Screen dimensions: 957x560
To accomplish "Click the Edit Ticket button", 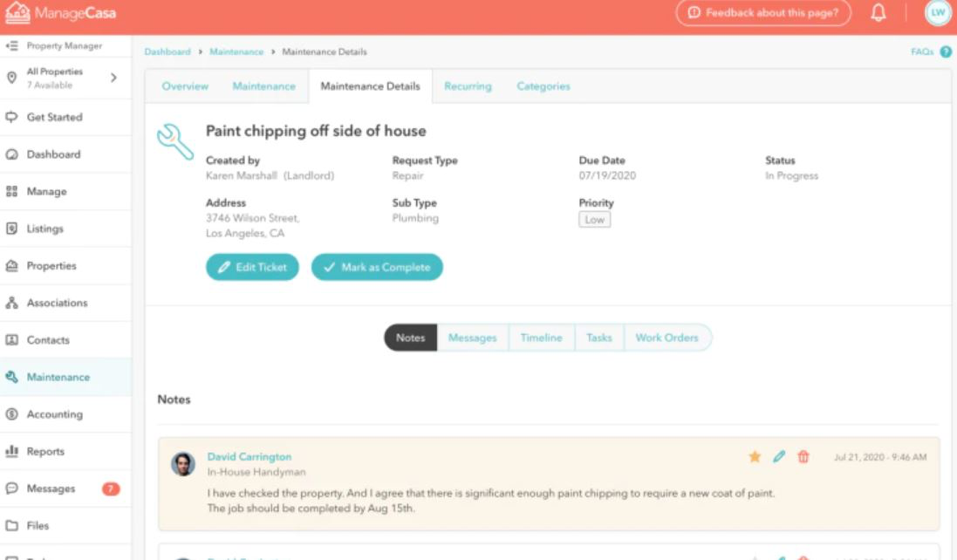I will (x=252, y=267).
